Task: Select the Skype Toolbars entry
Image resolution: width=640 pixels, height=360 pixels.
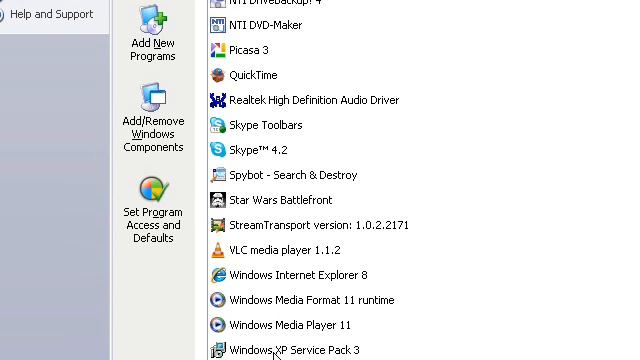Action: pyautogui.click(x=266, y=125)
